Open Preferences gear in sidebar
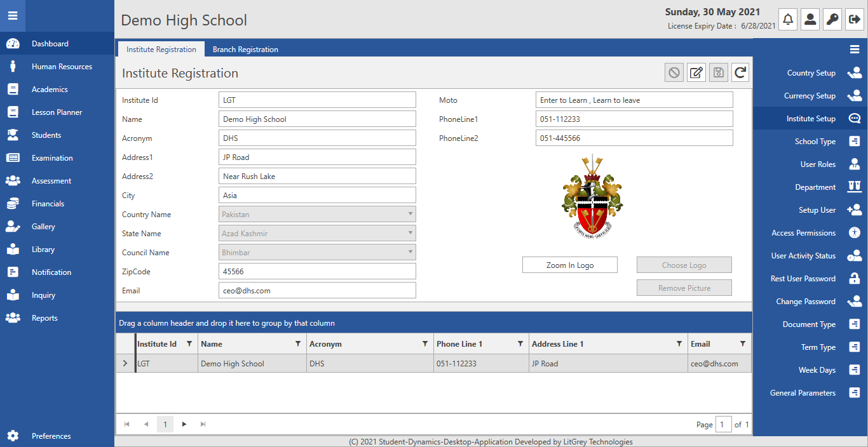Image resolution: width=868 pixels, height=447 pixels. tap(13, 436)
